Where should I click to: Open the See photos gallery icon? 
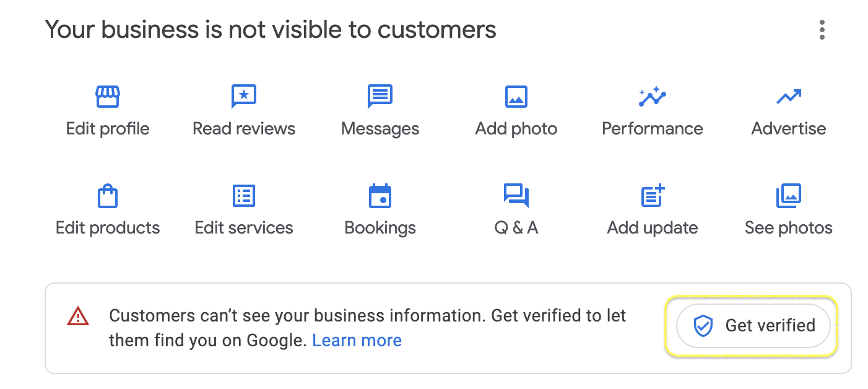789,196
